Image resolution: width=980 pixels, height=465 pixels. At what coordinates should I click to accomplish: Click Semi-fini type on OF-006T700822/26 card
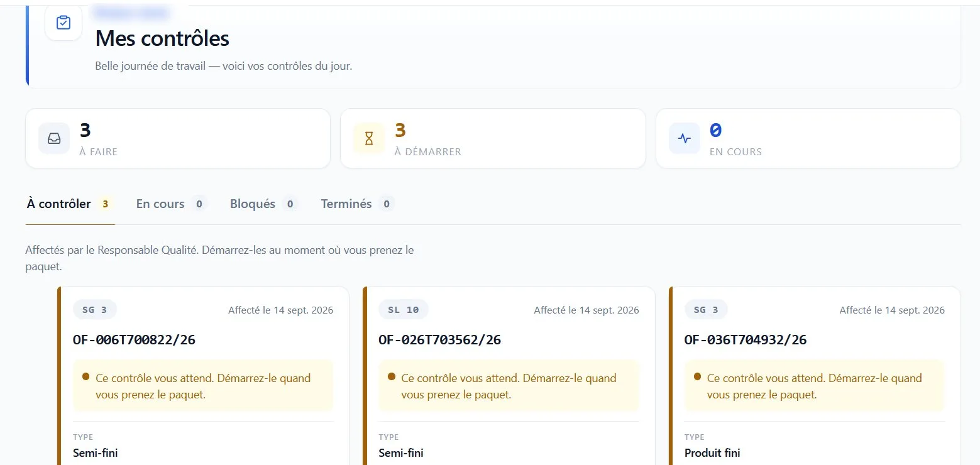pos(96,453)
